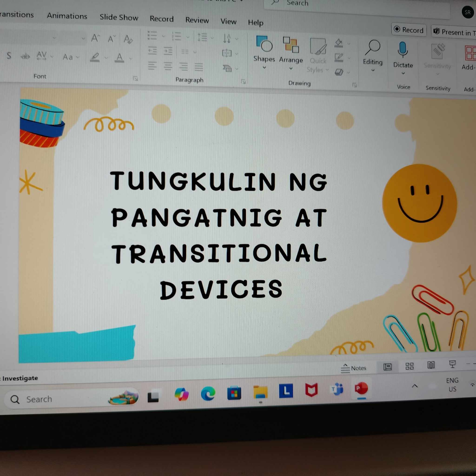Open the Arrange menu
This screenshot has width=476, height=476.
[x=291, y=53]
